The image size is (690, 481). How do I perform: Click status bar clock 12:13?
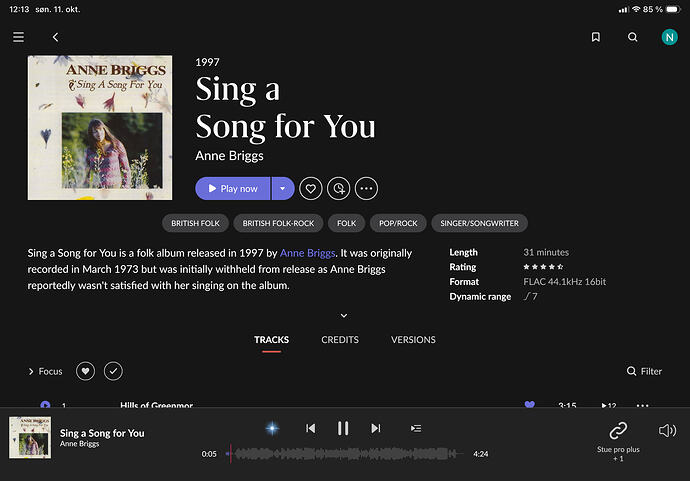19,9
